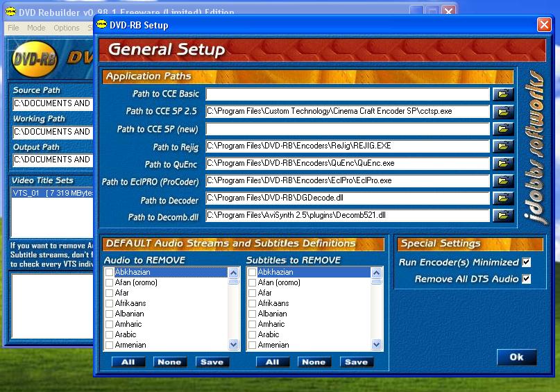This screenshot has width=560, height=392.
Task: Click audio list scrollbar down arrow
Action: 233,345
